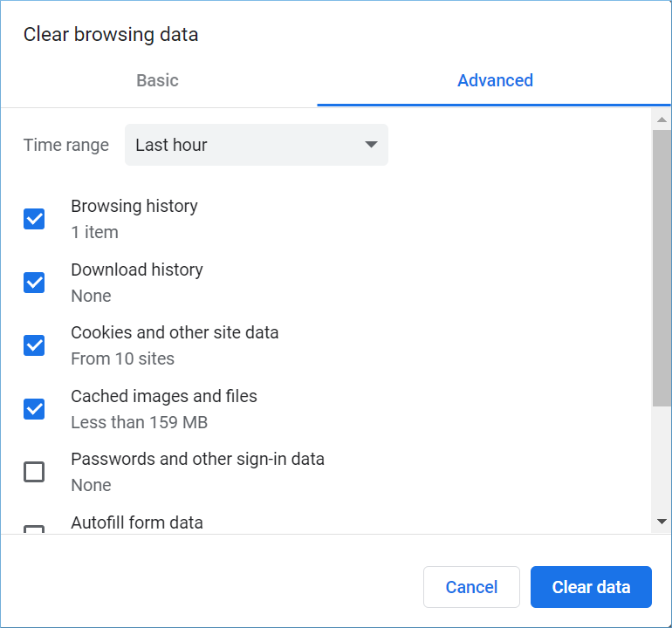Click the scrollbar up arrow
The height and width of the screenshot is (628, 672).
tap(662, 119)
